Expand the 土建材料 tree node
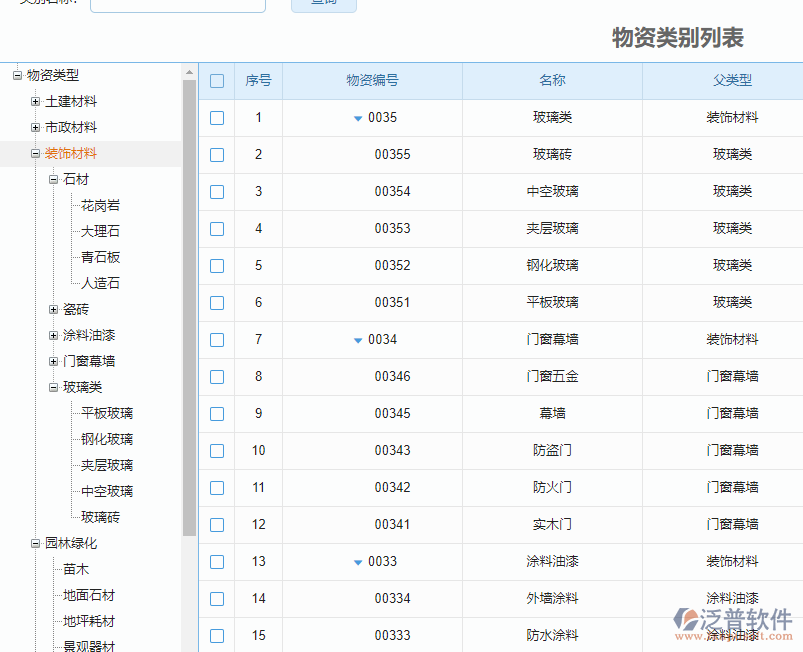Viewport: 803px width, 652px height. (x=36, y=102)
